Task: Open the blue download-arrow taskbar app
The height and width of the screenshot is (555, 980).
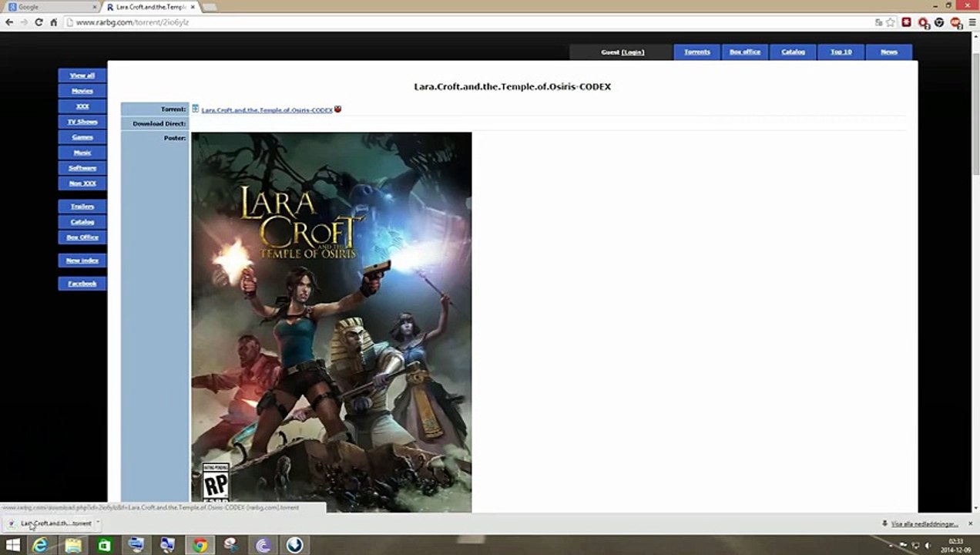Action: pyautogui.click(x=294, y=545)
